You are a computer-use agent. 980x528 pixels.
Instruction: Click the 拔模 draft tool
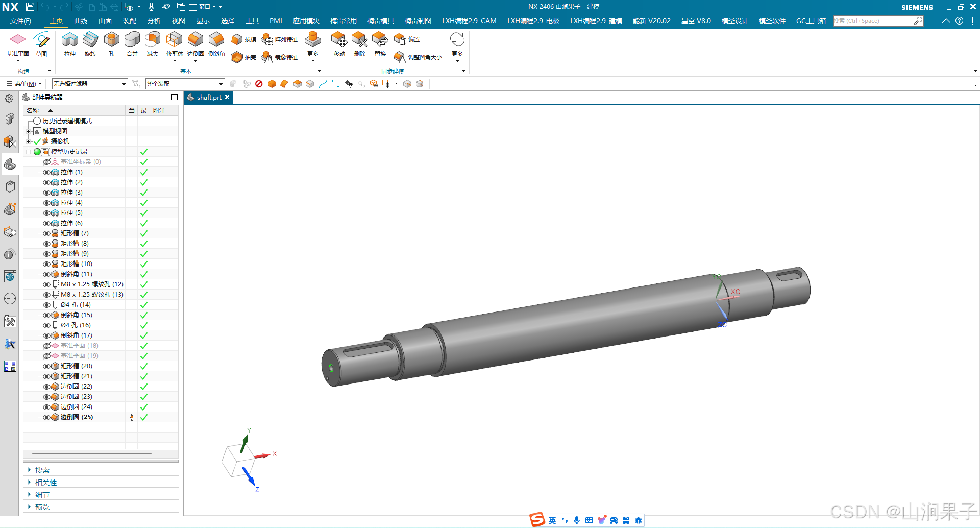point(243,39)
